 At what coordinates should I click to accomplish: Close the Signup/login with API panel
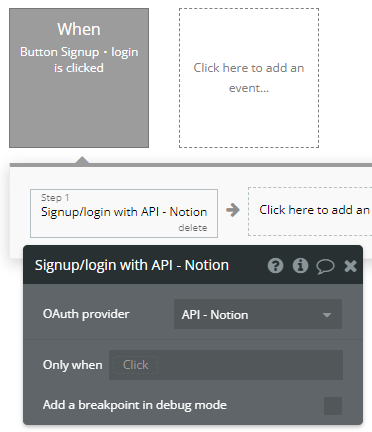[x=350, y=266]
